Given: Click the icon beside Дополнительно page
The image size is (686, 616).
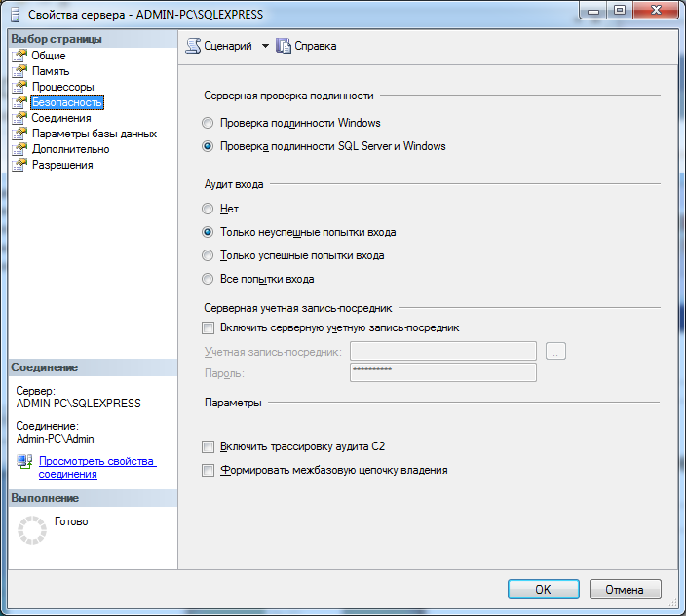Looking at the screenshot, I should (x=19, y=149).
